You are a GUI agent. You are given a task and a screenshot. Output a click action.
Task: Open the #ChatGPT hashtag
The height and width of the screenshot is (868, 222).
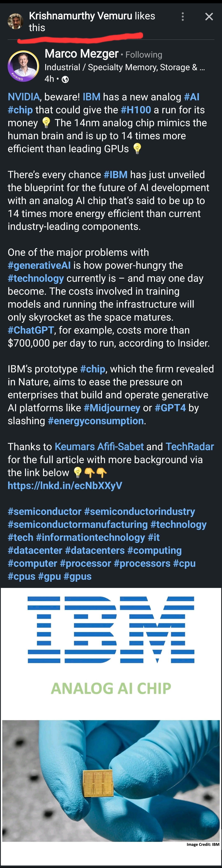tap(31, 330)
